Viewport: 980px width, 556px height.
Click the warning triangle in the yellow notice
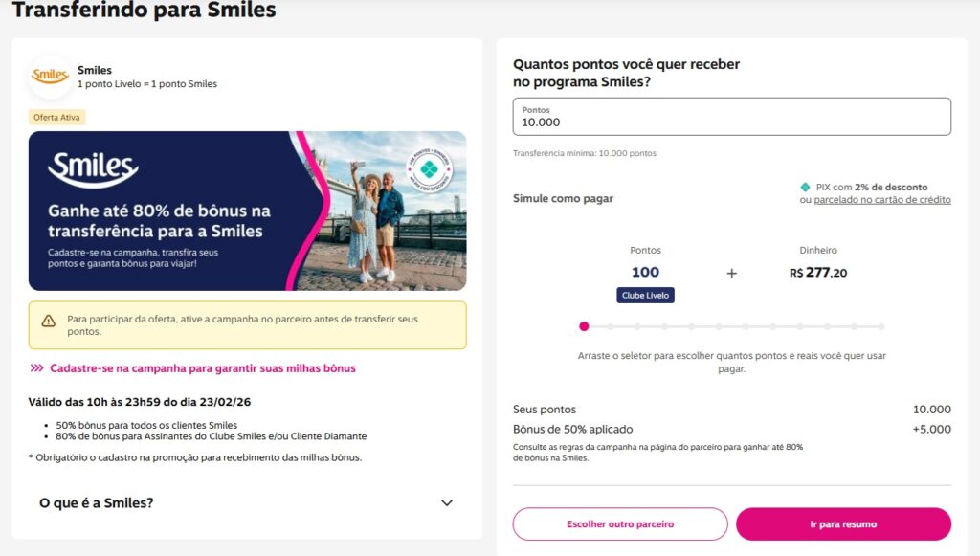(48, 322)
